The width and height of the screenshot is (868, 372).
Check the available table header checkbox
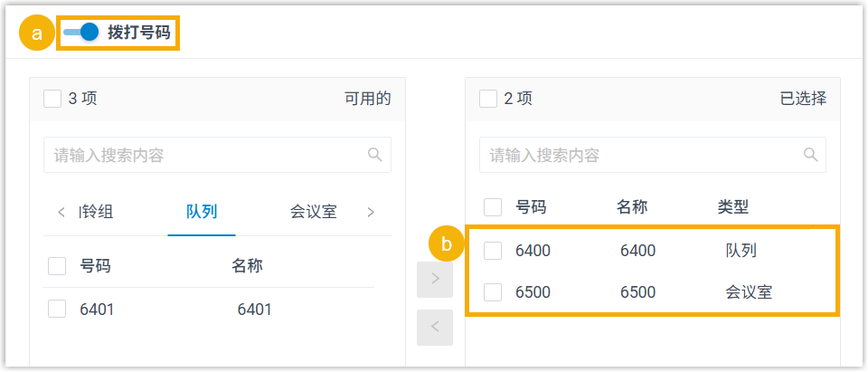click(x=57, y=265)
